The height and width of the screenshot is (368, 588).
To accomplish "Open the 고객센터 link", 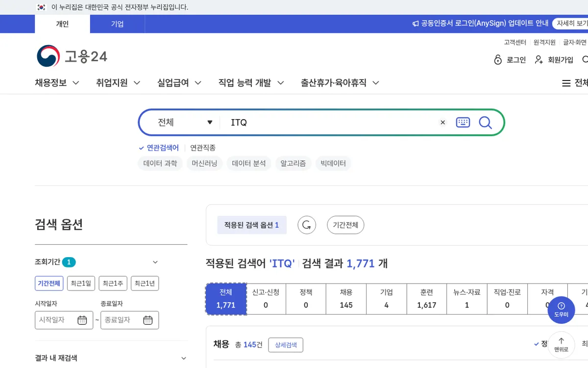I will (515, 43).
